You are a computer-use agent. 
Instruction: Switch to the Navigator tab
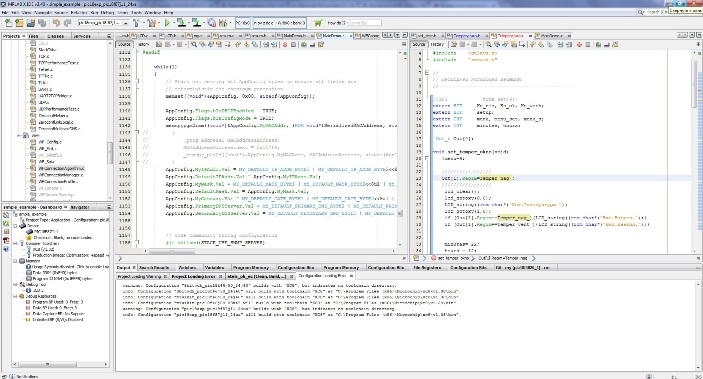pos(81,207)
